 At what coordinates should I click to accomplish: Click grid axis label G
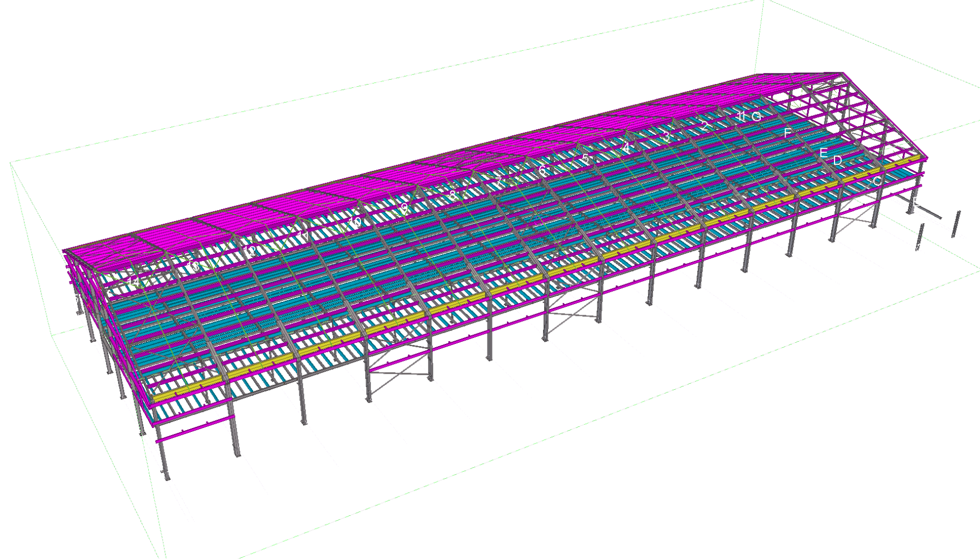(x=756, y=116)
